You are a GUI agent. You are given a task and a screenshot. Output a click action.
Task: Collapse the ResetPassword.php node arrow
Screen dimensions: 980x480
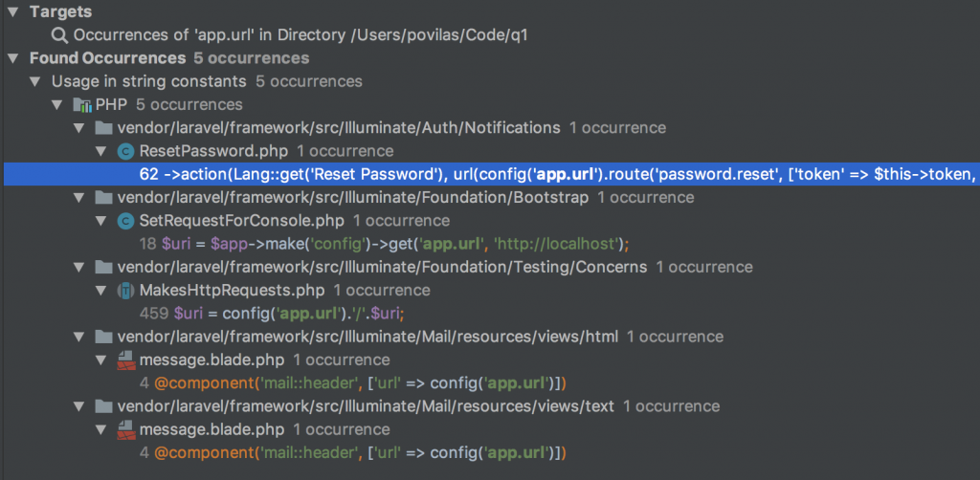pyautogui.click(x=101, y=152)
